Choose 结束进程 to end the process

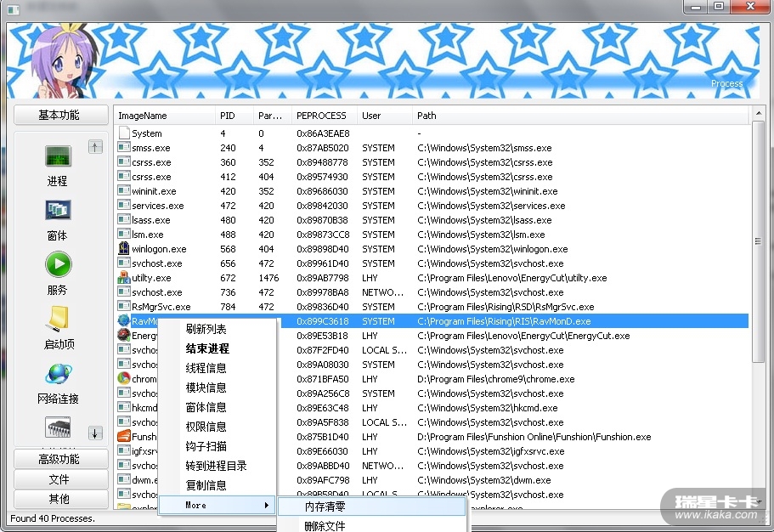pyautogui.click(x=218, y=348)
